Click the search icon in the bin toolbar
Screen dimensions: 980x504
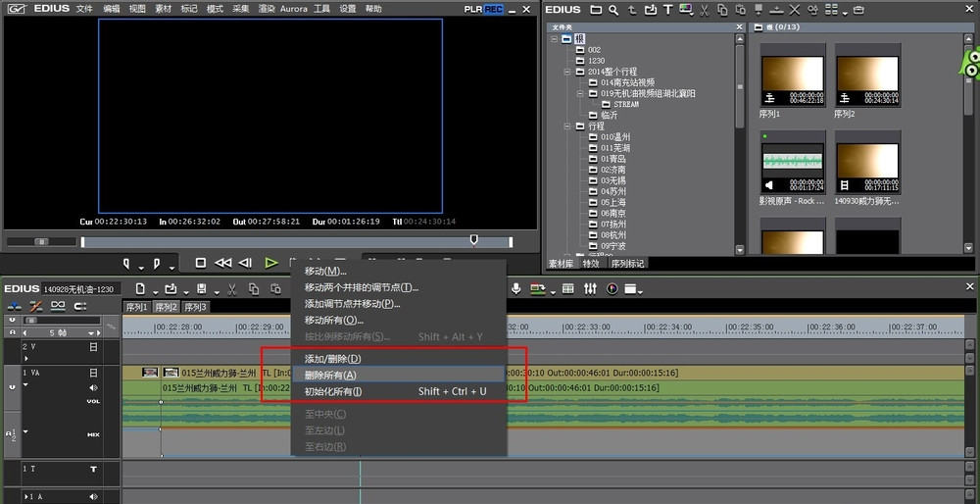coord(612,10)
